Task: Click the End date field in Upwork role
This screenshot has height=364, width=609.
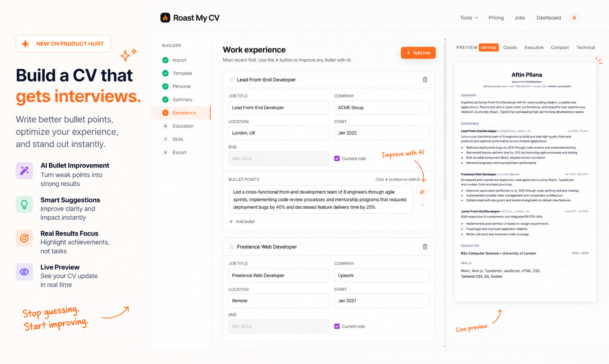Action: [x=279, y=326]
